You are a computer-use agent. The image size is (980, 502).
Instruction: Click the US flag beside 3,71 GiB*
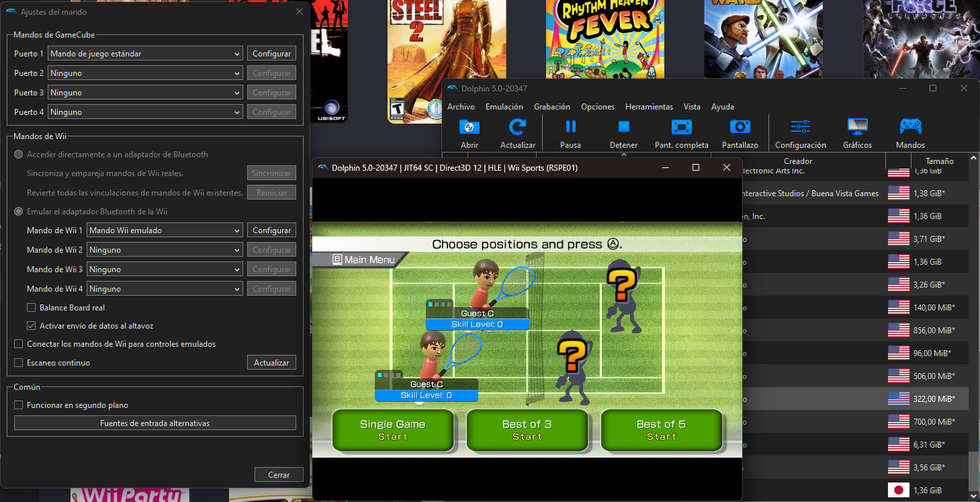point(898,239)
